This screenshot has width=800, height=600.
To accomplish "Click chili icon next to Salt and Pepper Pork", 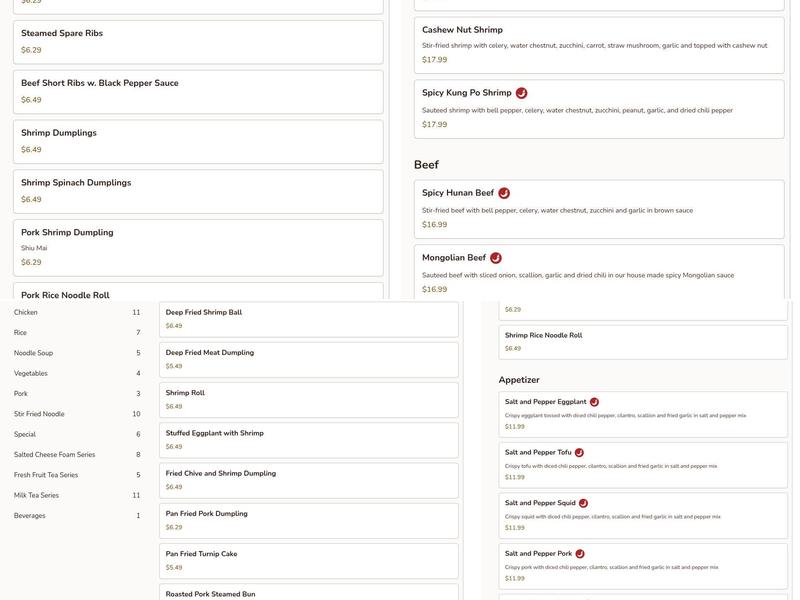I will click(580, 554).
